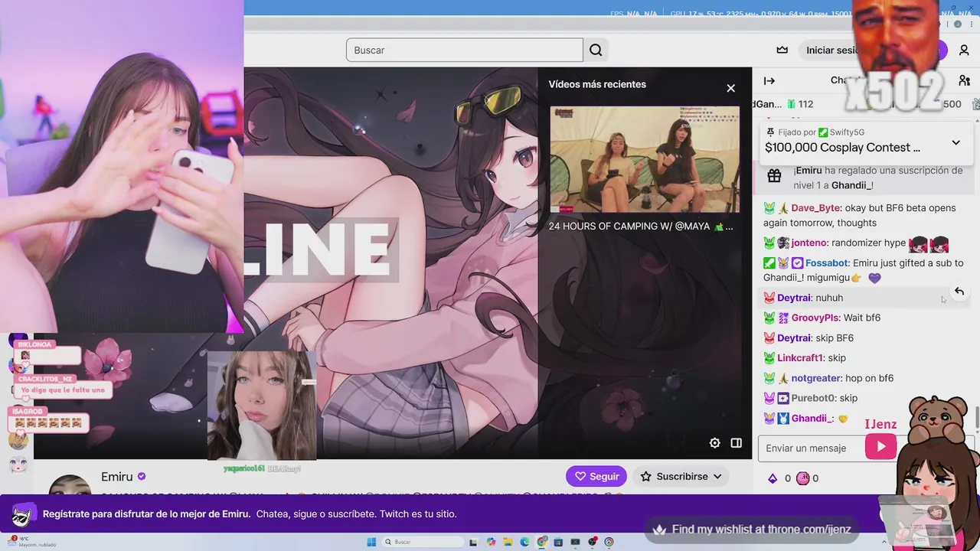Open the channel points pink icon
The height and width of the screenshot is (551, 980).
[x=802, y=478]
